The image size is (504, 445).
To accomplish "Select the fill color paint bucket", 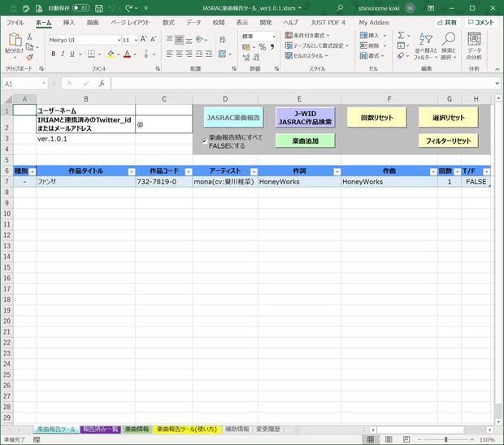I will tap(111, 54).
